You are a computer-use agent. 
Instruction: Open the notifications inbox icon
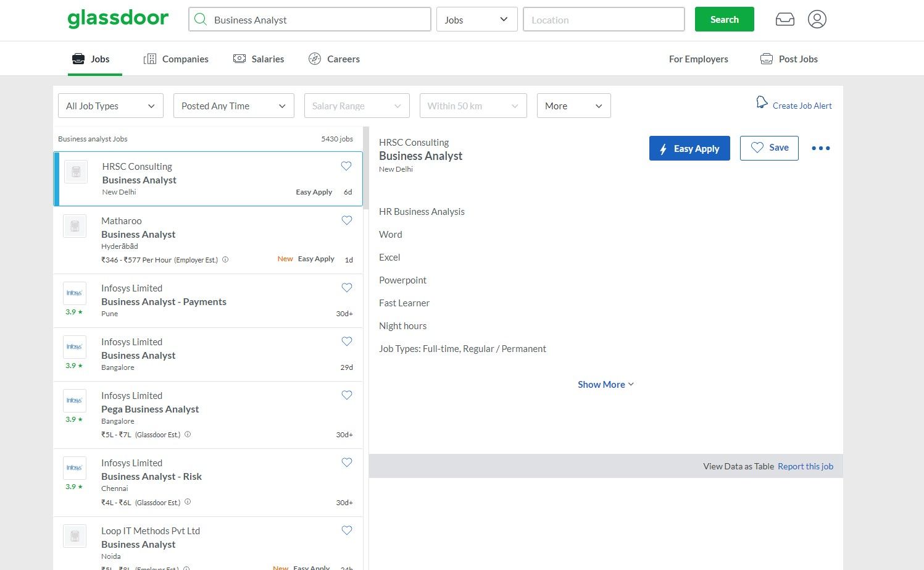(785, 20)
